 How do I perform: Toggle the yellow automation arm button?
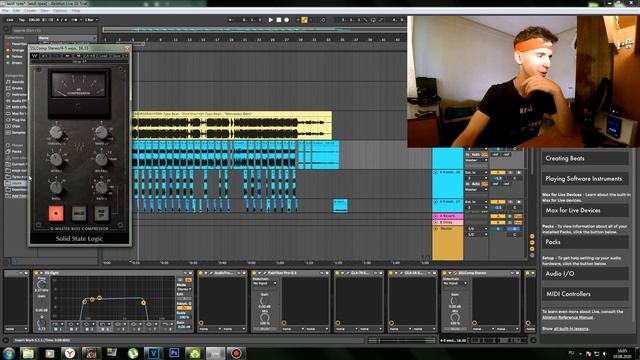[304, 20]
